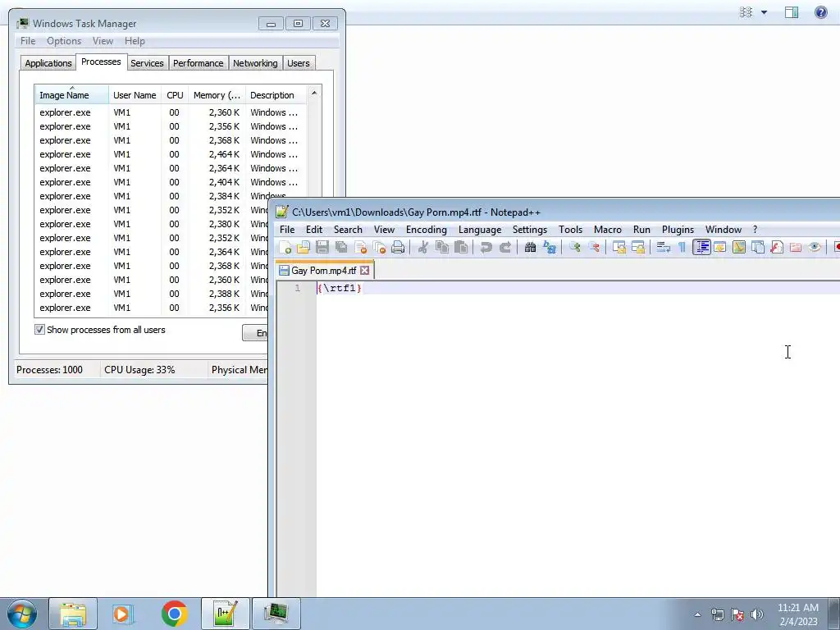Click the Synchronize vertical scrolling icon

619,247
